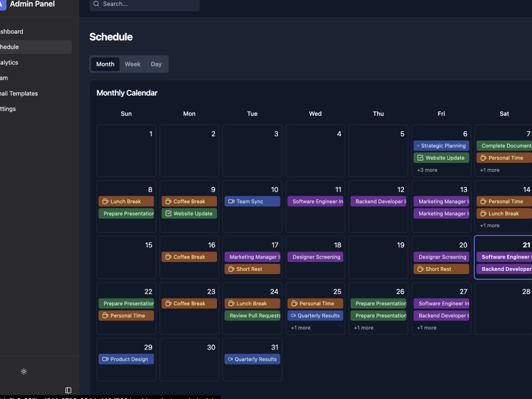The width and height of the screenshot is (532, 399).
Task: Click the video icon on Quarterly Results, day 25
Action: point(294,315)
